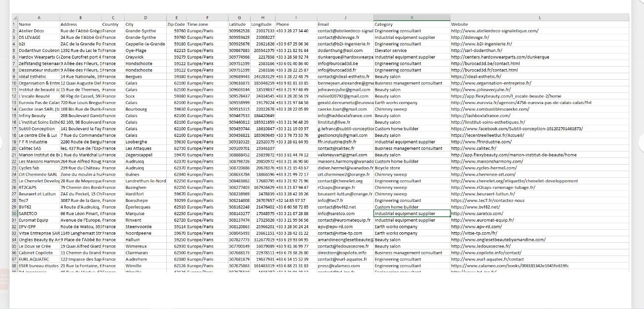Click website cell 'https://ideal-esthetic.fr/'

(x=539, y=77)
